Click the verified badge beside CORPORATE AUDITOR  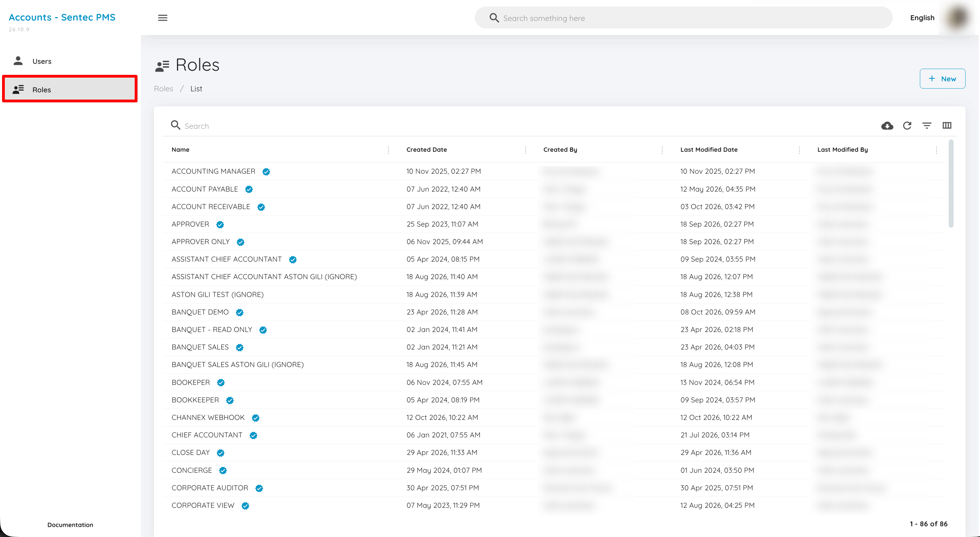259,488
